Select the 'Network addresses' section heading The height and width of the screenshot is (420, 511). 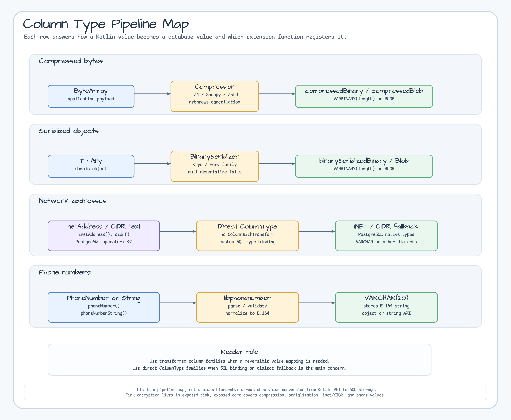73,201
